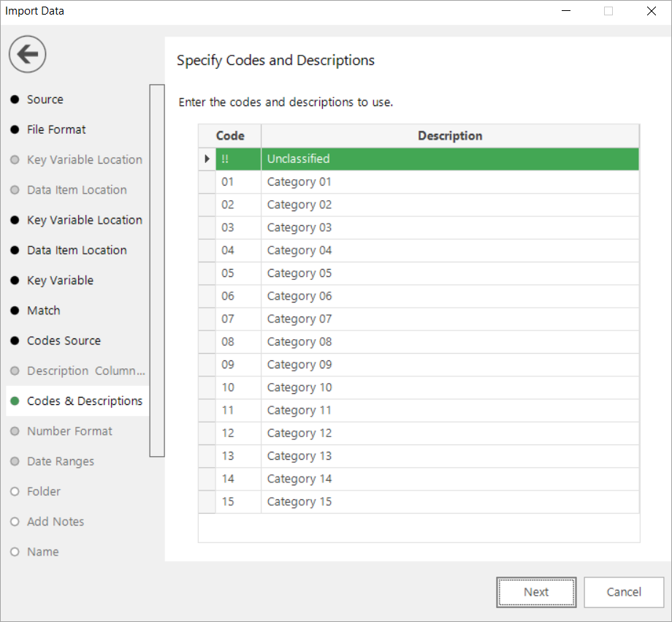Go to the File Format step

pyautogui.click(x=56, y=129)
